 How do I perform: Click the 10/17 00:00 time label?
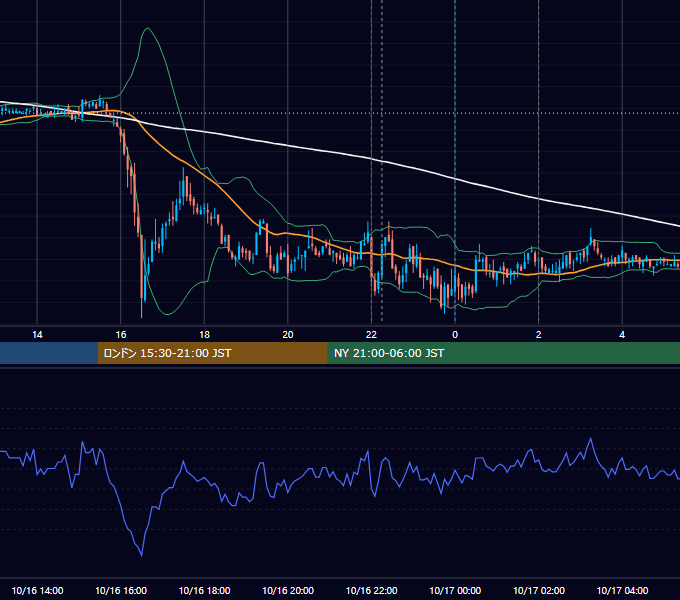[x=455, y=590]
